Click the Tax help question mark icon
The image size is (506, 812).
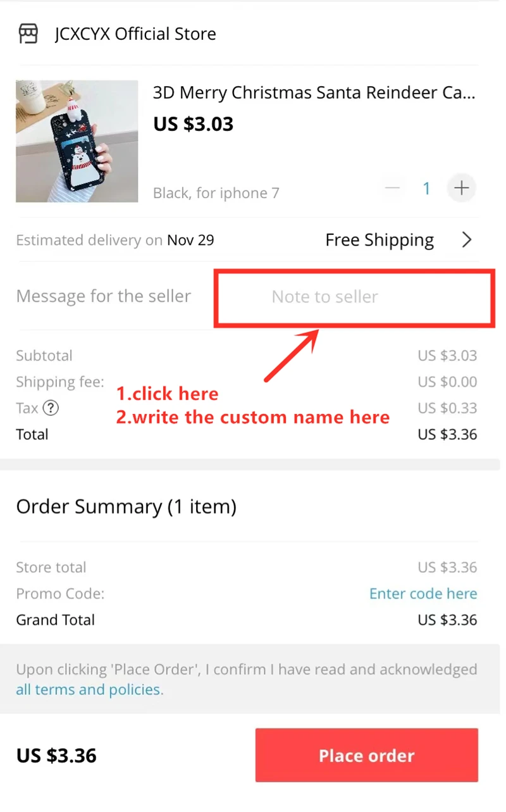click(x=51, y=408)
